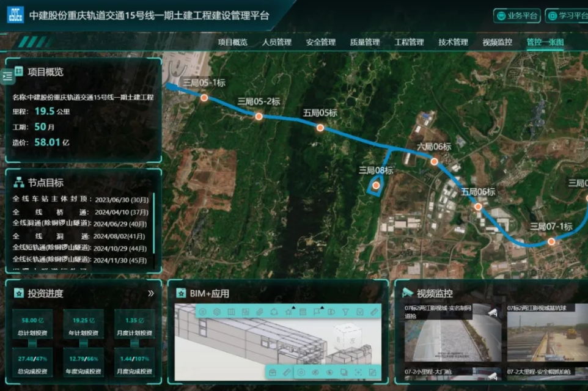The image size is (588, 391).
Task: Click the toolbox icon in bottom BIM toolbar
Action: click(x=273, y=372)
